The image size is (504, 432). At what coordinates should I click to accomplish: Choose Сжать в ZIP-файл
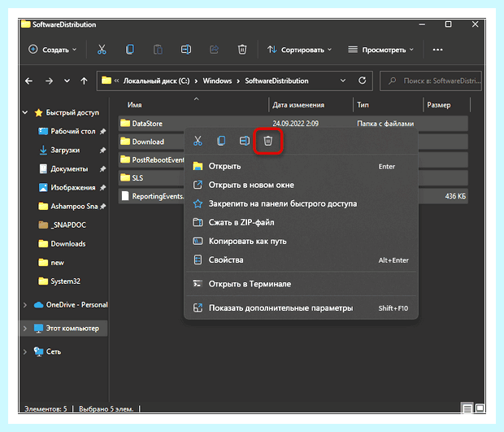coord(301,222)
